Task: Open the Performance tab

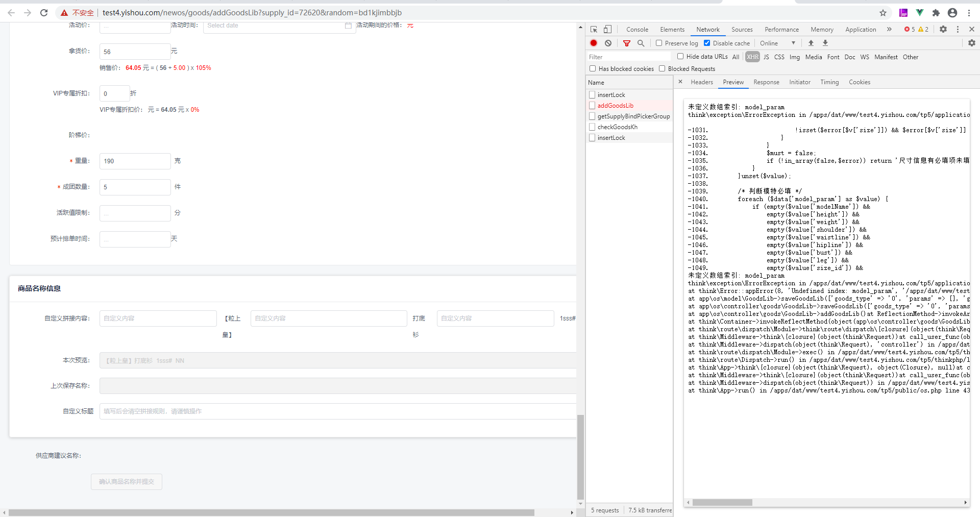Action: click(781, 30)
